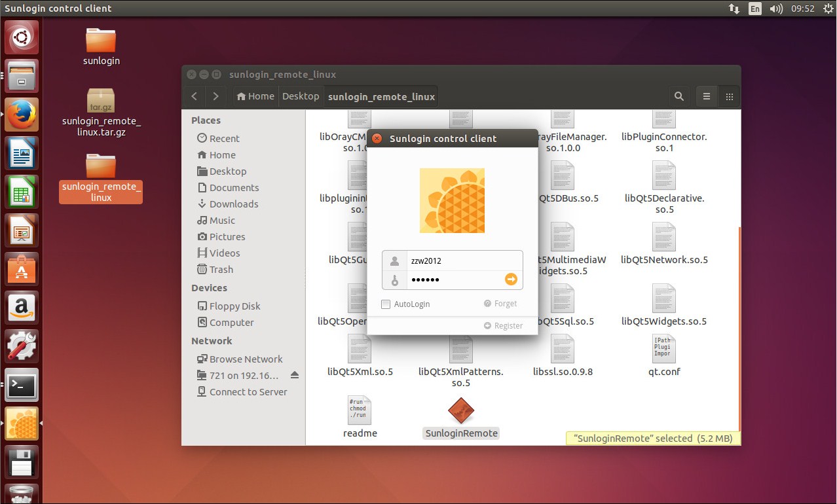Image resolution: width=837 pixels, height=504 pixels.
Task: Open the En keyboard layout indicator
Action: 755,9
